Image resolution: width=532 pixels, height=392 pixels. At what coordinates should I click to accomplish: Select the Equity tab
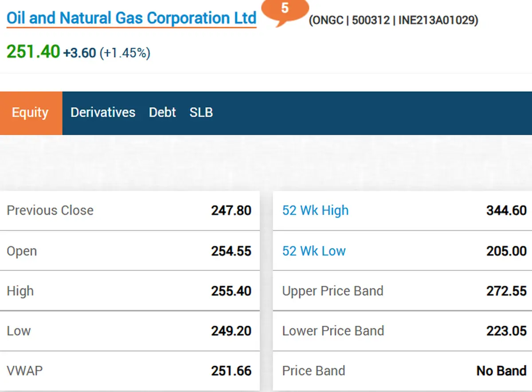(x=30, y=113)
